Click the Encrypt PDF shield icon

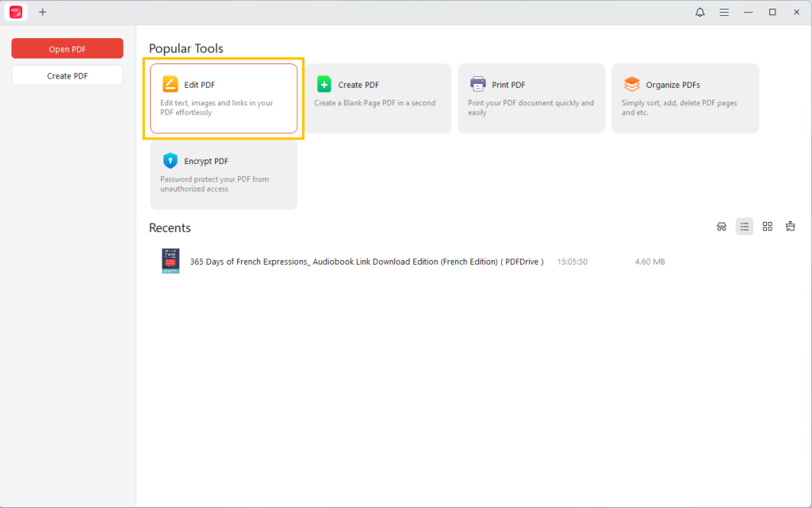[x=170, y=161]
